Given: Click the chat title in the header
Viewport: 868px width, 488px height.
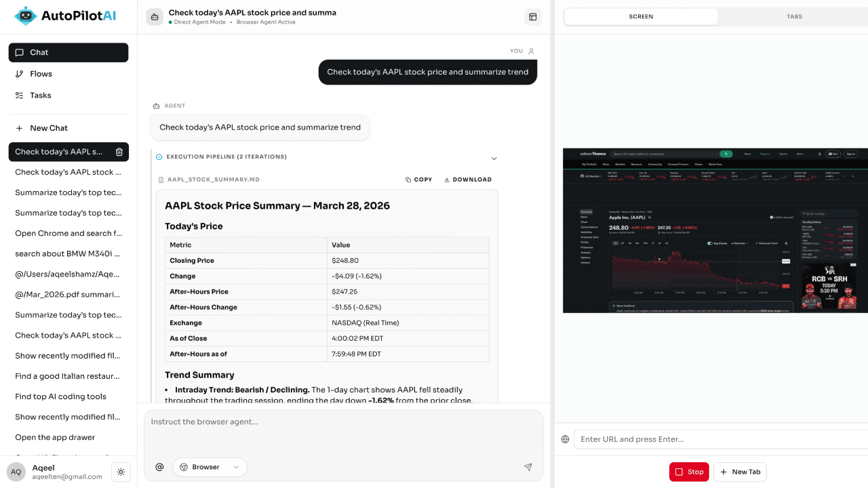Looking at the screenshot, I should [x=252, y=12].
